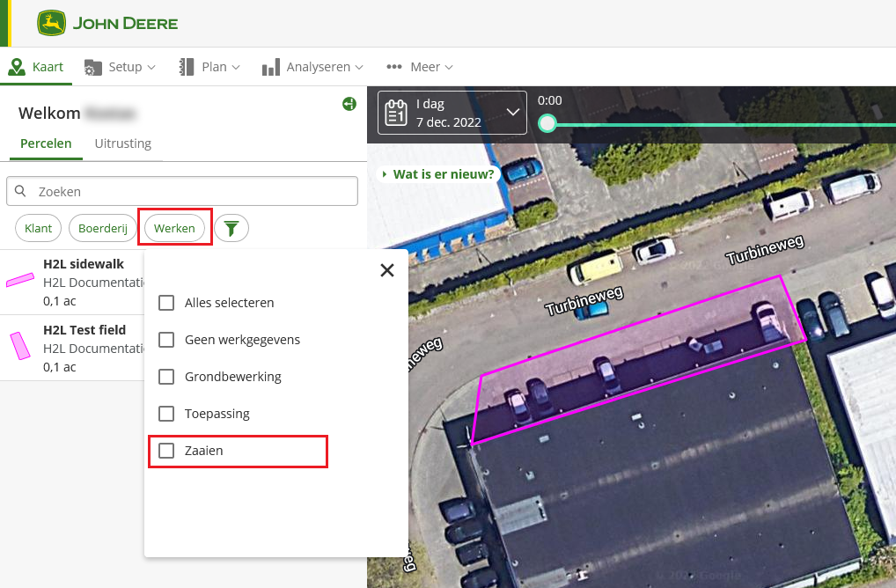The height and width of the screenshot is (588, 896).
Task: Open the date dropdown showing 7 dec. 2022
Action: [x=513, y=113]
